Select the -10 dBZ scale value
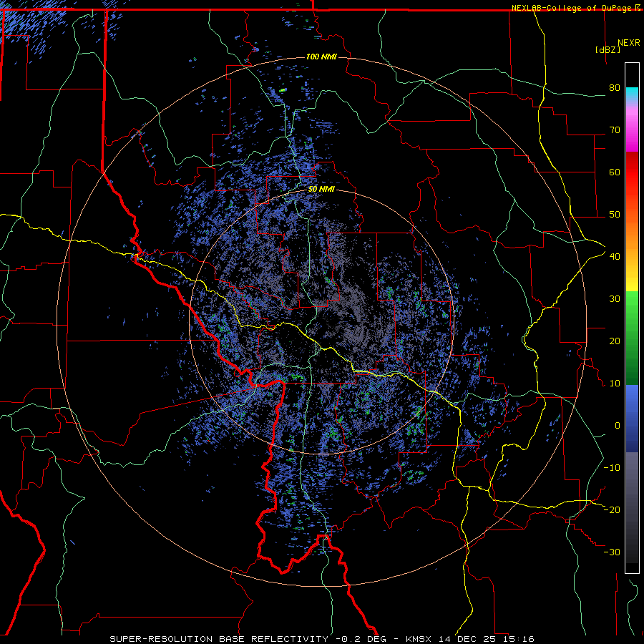This screenshot has width=644, height=644. [612, 468]
